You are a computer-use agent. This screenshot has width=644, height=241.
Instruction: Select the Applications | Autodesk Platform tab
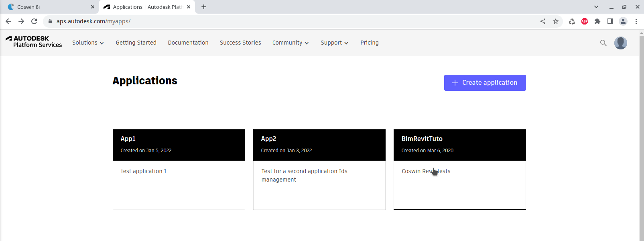[x=147, y=7]
